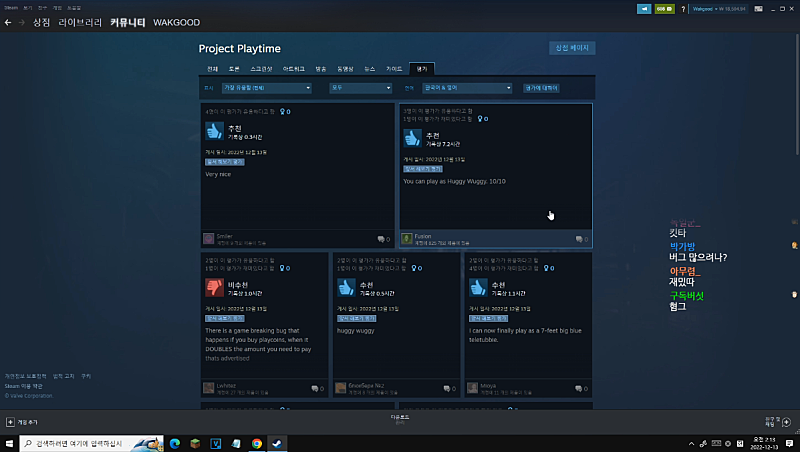800x452 pixels.
Task: Open Steam announcements megaphone icon
Action: point(644,9)
